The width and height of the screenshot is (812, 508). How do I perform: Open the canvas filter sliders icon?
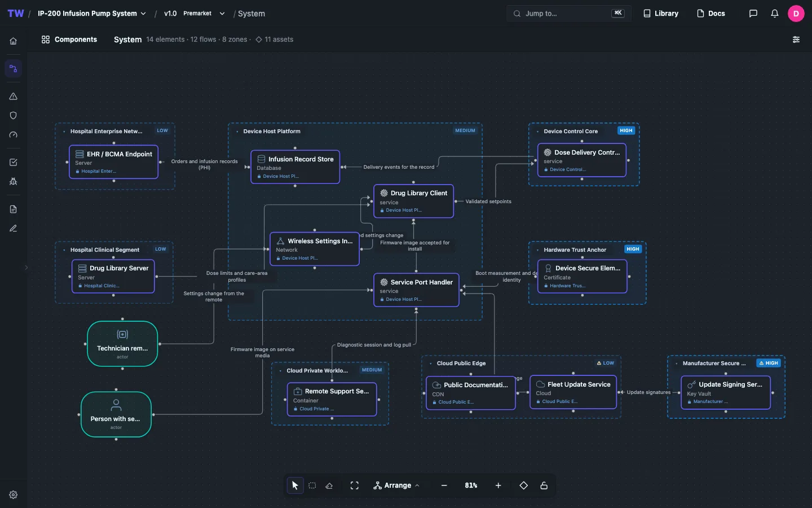[x=796, y=40]
